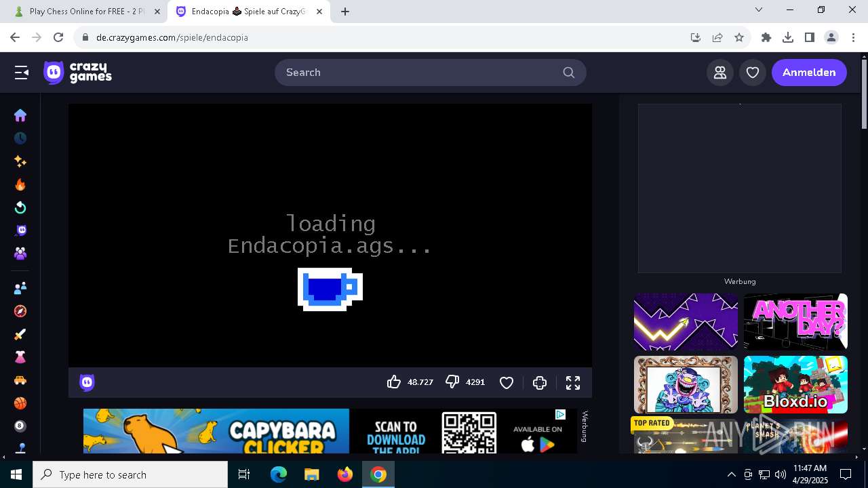The width and height of the screenshot is (868, 488).
Task: Open the Home icon in sidebar
Action: (20, 115)
